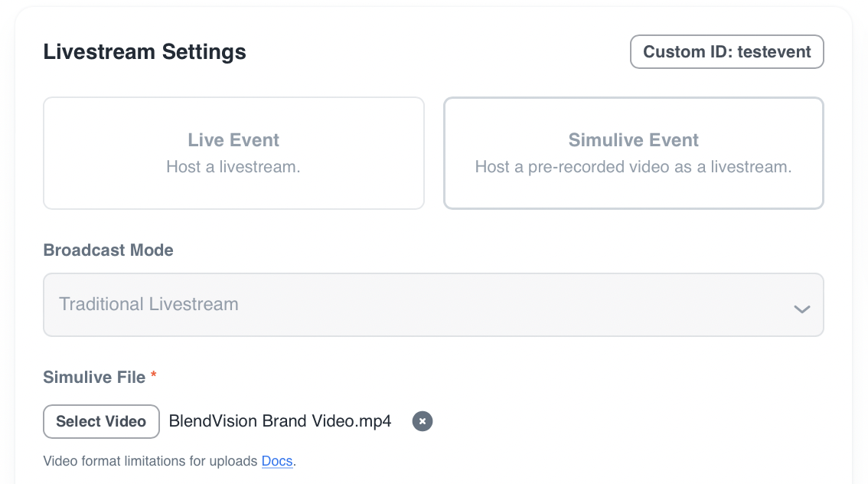The image size is (868, 484).
Task: Click the "Simulive Event" title text
Action: pyautogui.click(x=633, y=140)
